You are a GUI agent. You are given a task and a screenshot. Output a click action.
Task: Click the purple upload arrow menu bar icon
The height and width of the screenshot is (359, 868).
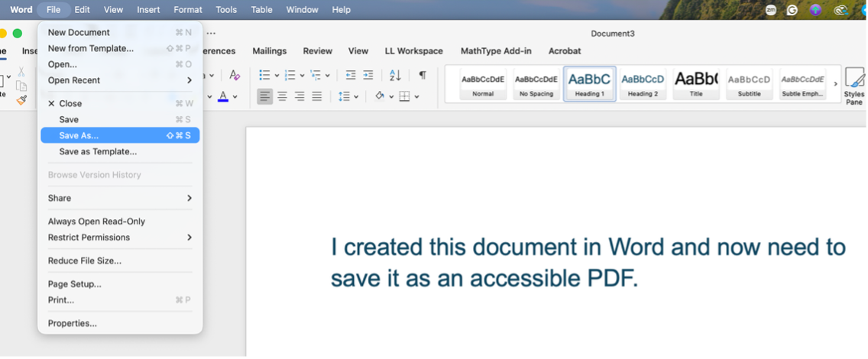(x=815, y=9)
